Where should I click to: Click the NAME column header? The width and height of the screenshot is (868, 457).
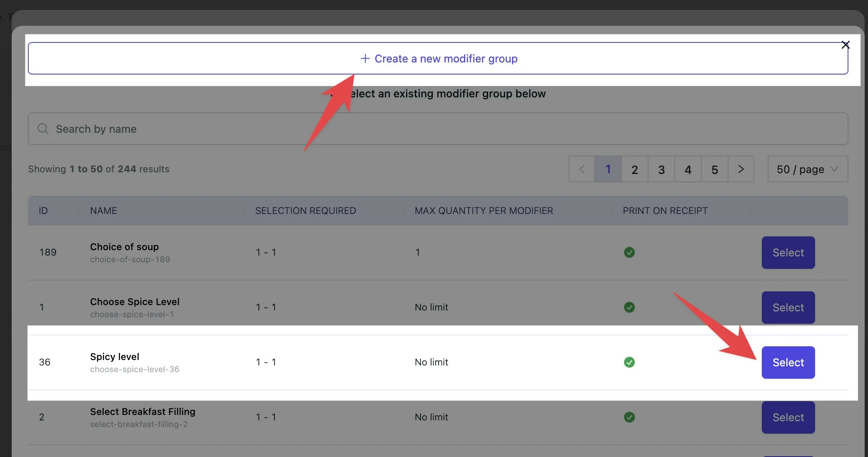[103, 211]
